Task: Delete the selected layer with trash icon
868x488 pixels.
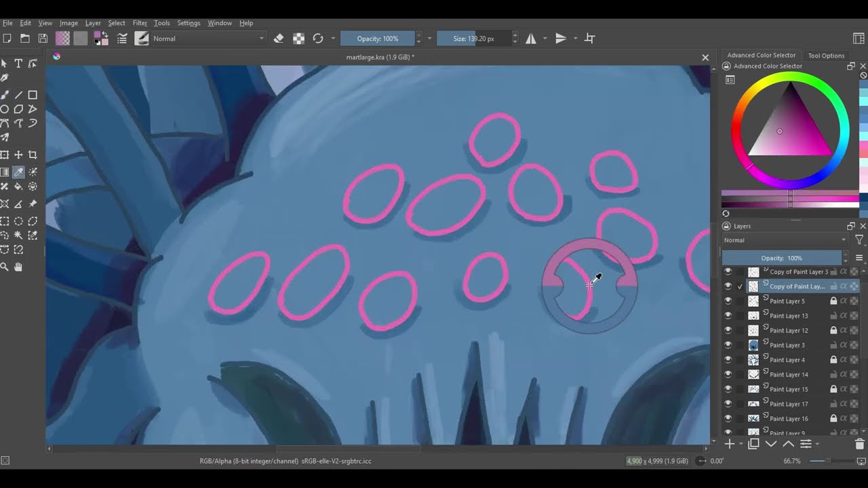Action: (x=860, y=444)
